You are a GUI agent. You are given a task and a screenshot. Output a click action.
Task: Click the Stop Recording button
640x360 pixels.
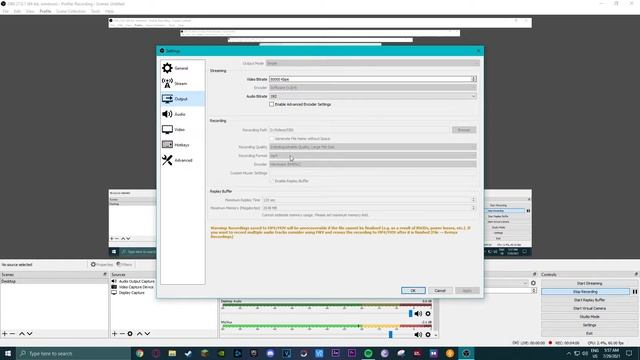coord(585,292)
